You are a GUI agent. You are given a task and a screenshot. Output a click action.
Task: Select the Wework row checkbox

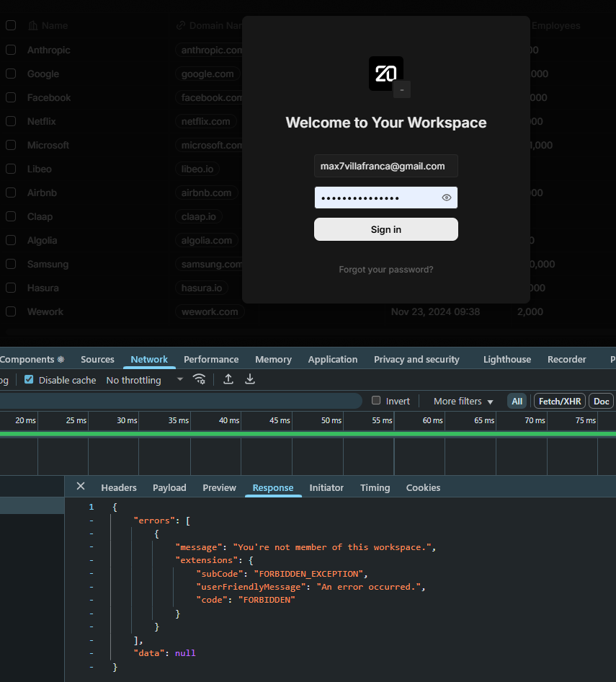pos(11,311)
